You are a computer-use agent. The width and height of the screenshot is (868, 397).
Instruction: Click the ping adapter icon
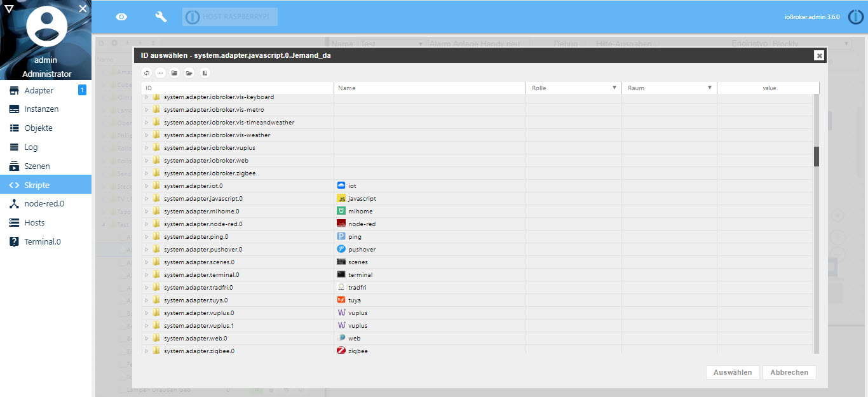(x=341, y=236)
